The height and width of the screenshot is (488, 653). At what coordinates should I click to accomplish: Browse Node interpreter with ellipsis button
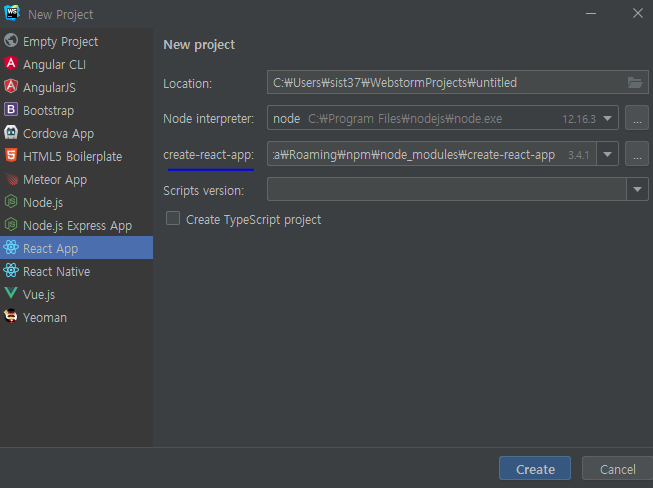(x=637, y=118)
